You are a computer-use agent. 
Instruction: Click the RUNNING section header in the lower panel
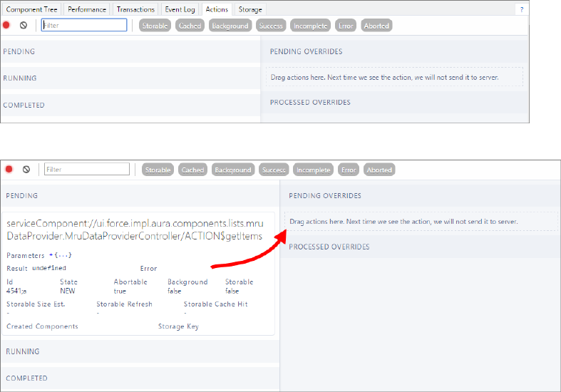pos(140,351)
